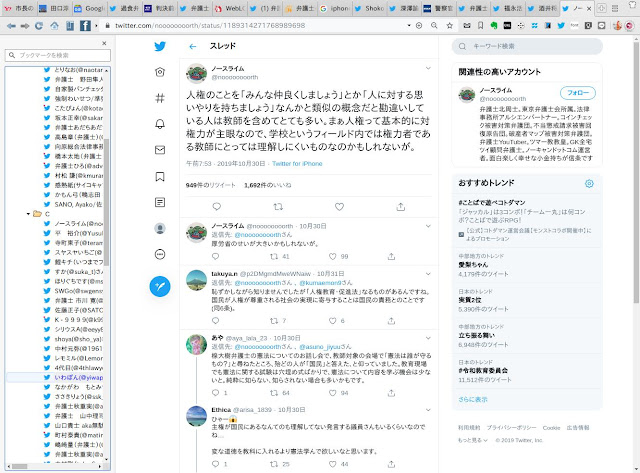Reply to the main tweet

pyautogui.click(x=217, y=207)
